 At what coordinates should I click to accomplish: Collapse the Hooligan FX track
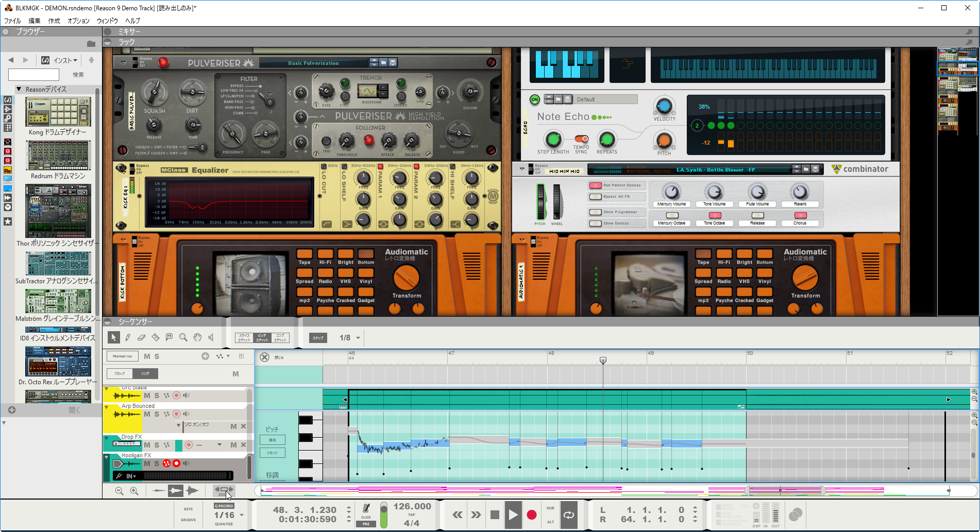107,456
